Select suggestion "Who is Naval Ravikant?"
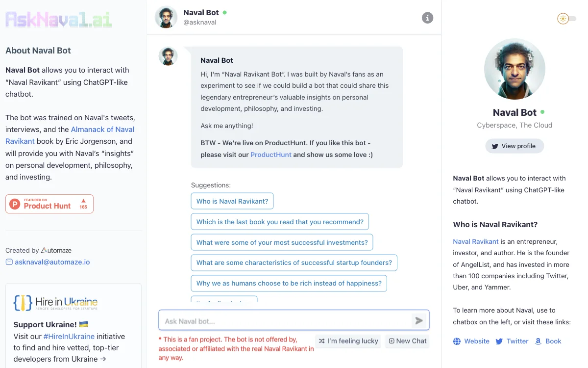The image size is (588, 368). 232,201
